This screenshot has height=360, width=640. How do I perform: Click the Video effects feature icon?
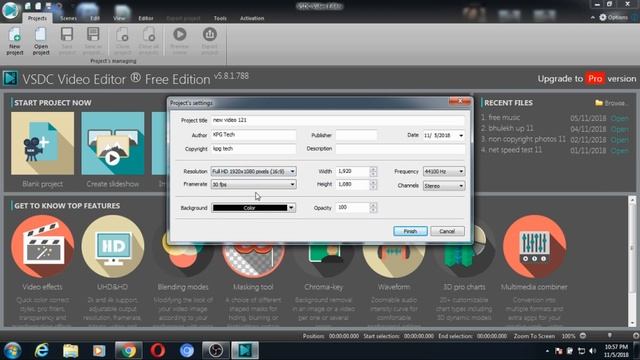pyautogui.click(x=42, y=246)
